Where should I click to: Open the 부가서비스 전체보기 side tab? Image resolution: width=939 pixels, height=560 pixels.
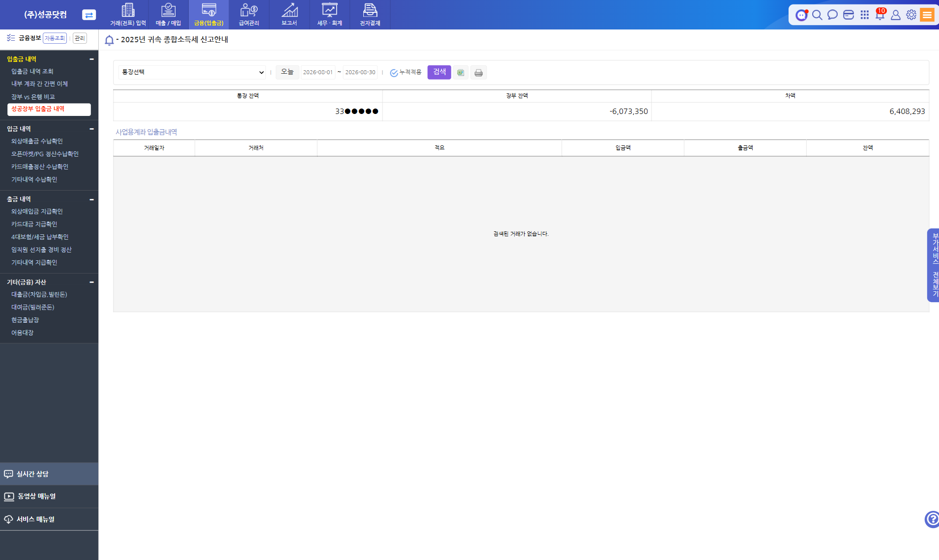(x=934, y=265)
